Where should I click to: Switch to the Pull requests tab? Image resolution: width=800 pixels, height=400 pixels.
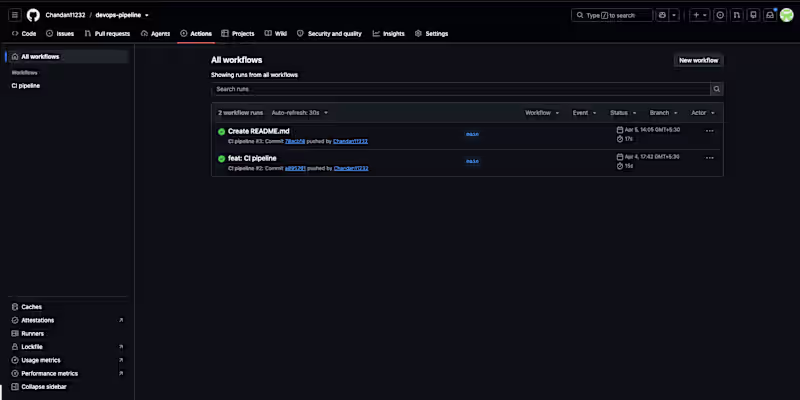[108, 34]
